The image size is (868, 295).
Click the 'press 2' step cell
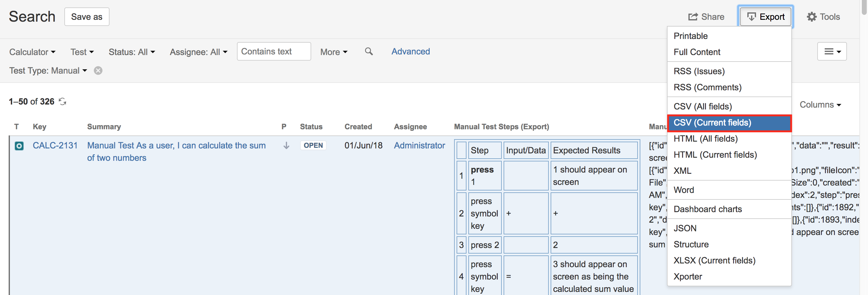click(485, 245)
